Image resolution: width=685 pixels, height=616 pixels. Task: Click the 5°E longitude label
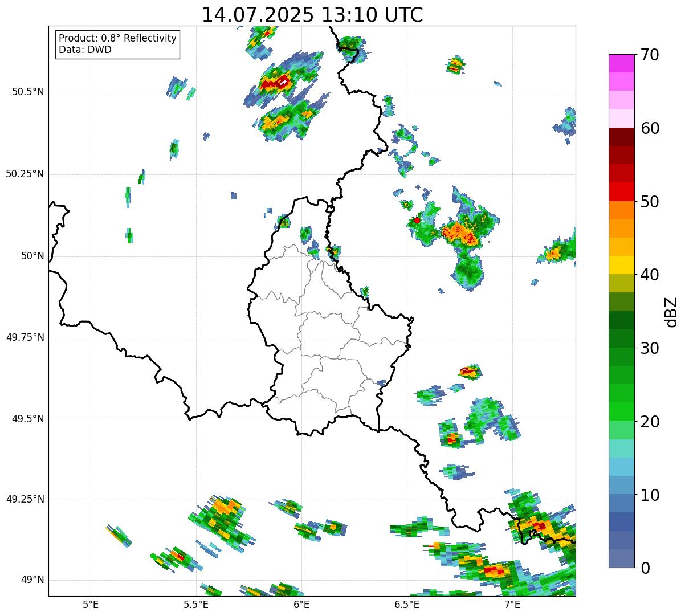(91, 605)
